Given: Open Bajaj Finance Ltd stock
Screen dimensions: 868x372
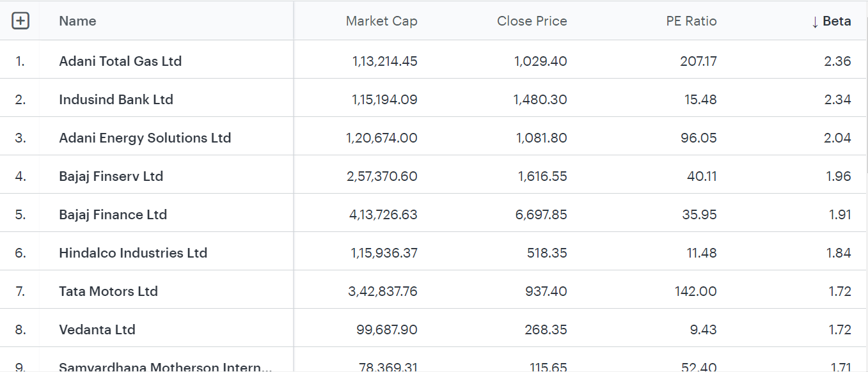Looking at the screenshot, I should click(x=113, y=215).
